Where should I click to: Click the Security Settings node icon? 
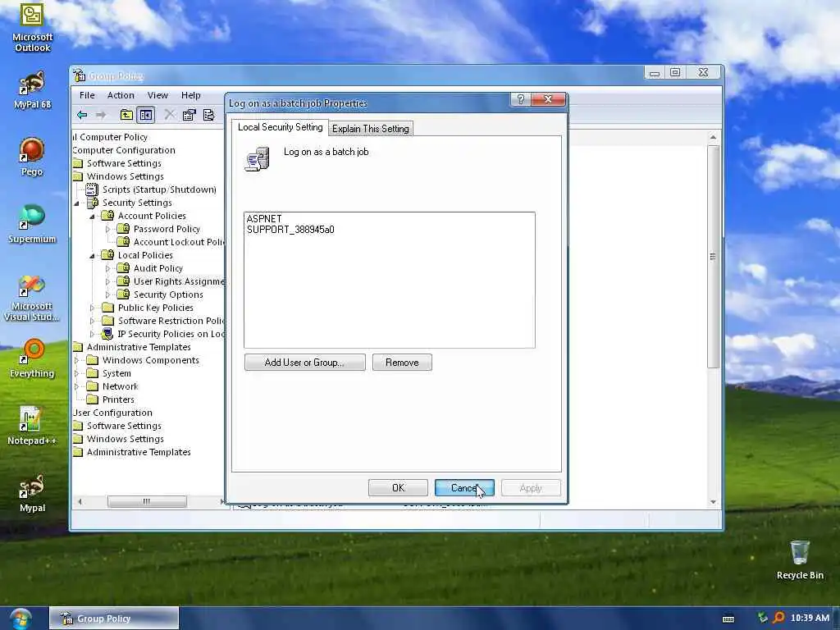click(93, 203)
